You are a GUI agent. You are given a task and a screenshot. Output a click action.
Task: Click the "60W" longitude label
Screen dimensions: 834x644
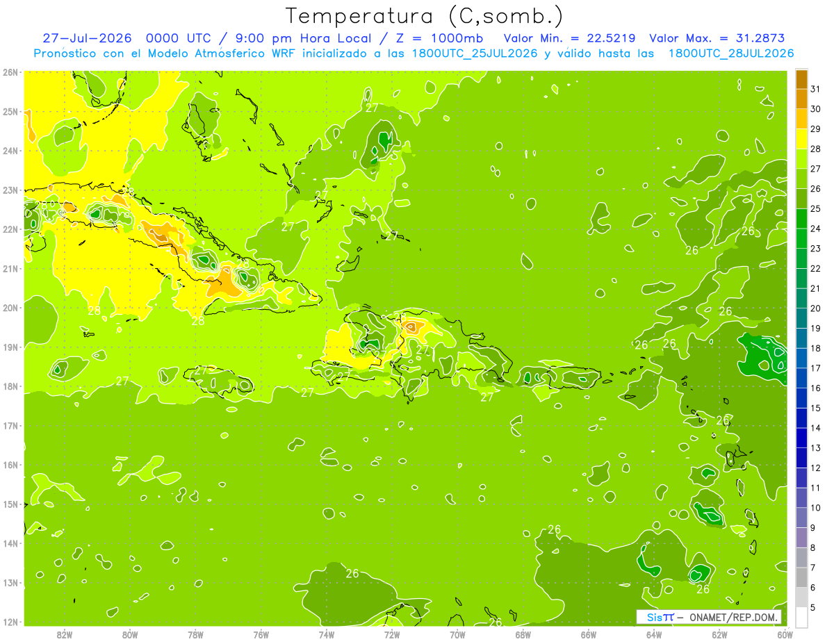(x=784, y=635)
